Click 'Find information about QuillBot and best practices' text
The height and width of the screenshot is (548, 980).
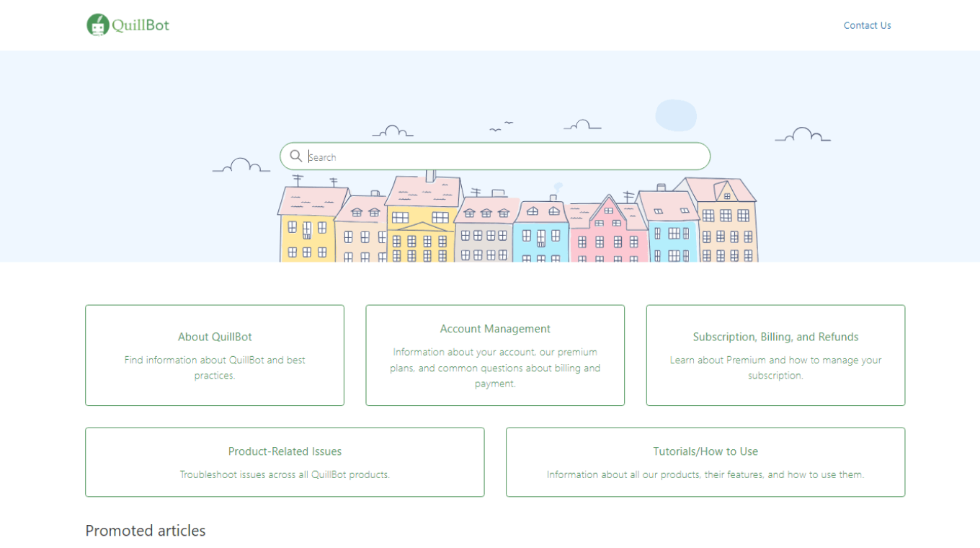[x=215, y=368]
